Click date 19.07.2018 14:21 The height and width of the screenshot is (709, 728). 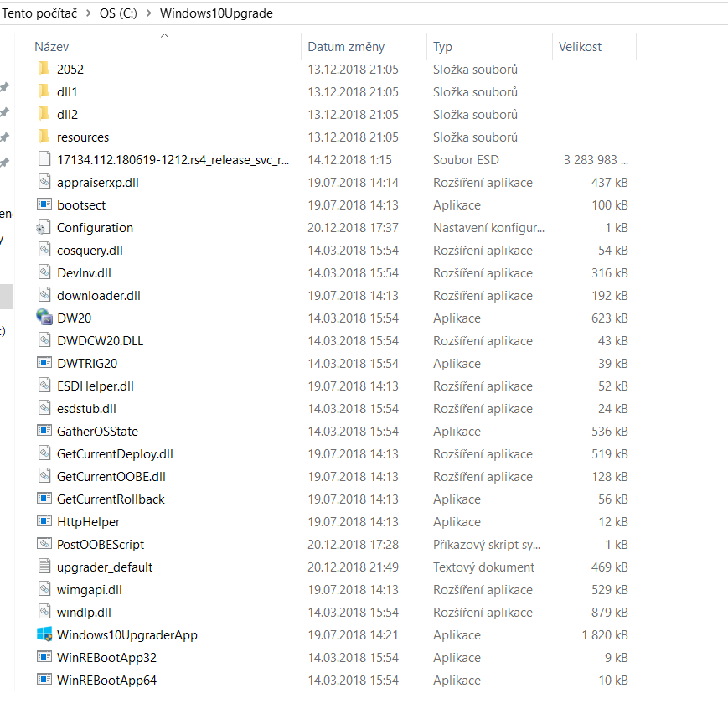tap(353, 635)
